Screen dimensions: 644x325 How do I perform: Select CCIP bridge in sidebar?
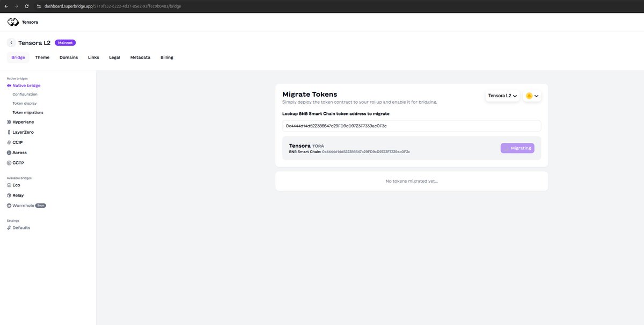tap(17, 142)
